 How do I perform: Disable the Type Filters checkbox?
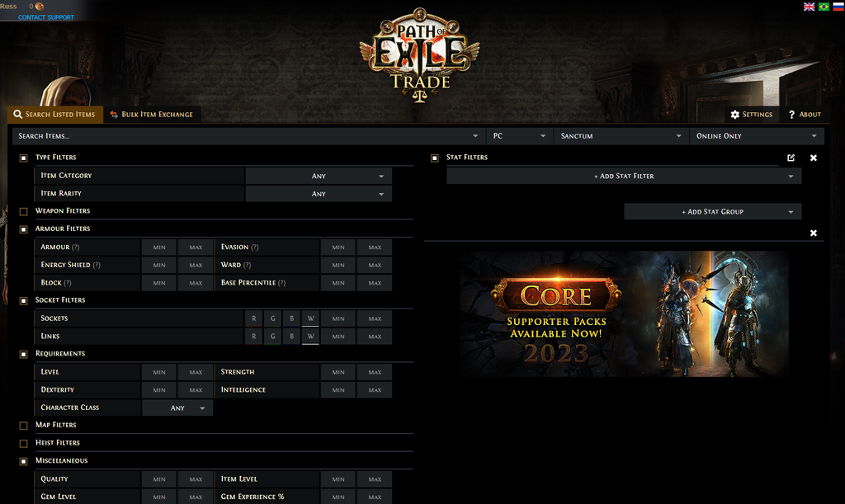23,157
